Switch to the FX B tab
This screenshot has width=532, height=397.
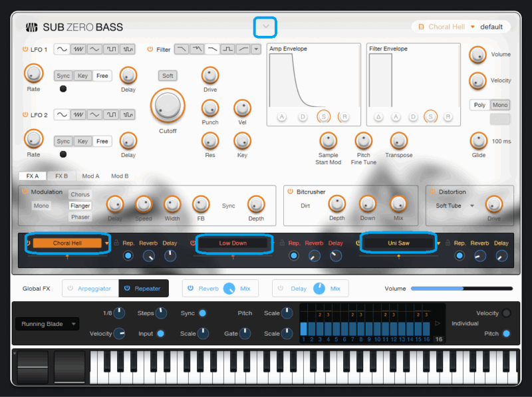pyautogui.click(x=61, y=176)
